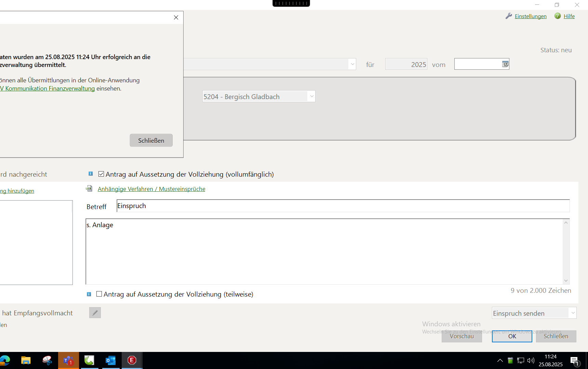
Task: Open Microsoft Teams from taskbar
Action: [68, 360]
